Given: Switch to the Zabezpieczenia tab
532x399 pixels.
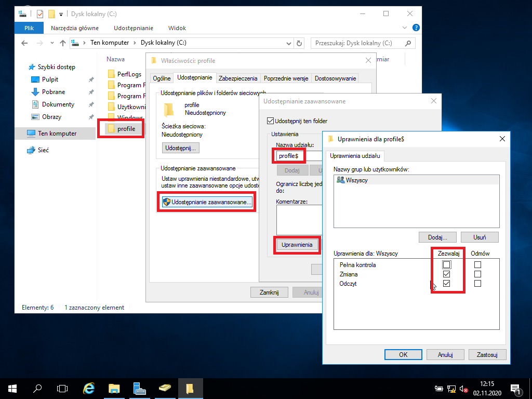Looking at the screenshot, I should coord(238,78).
